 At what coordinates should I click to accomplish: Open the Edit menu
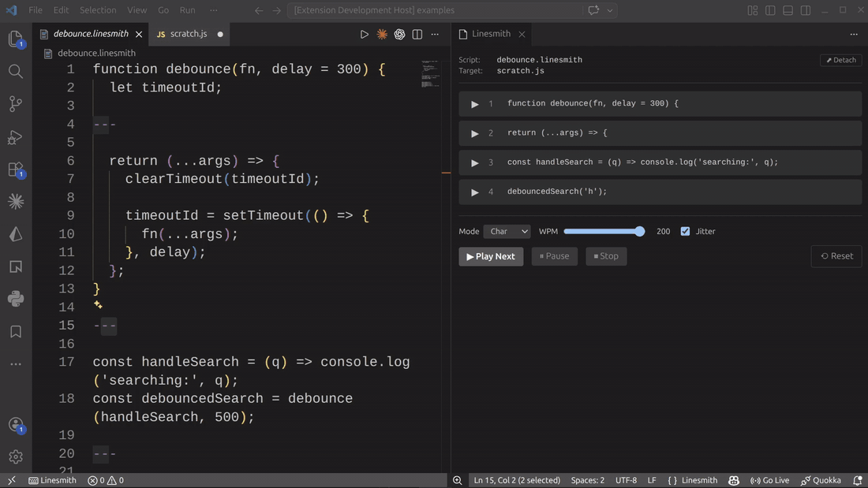pos(61,10)
